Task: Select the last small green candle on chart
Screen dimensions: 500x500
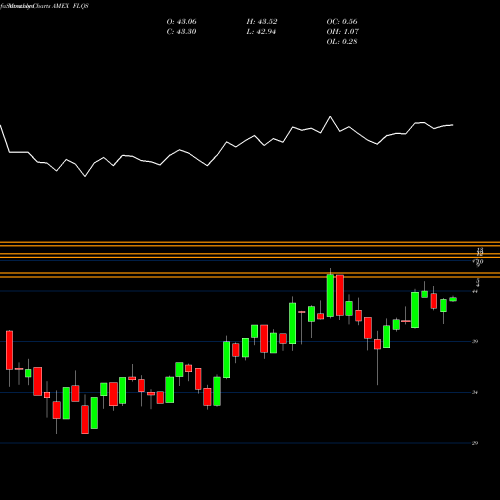Action: coord(453,299)
